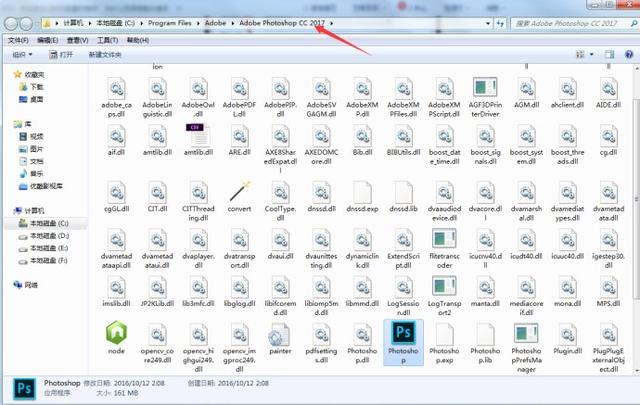Select the Photoshop.exp file
640x405 pixels.
click(444, 343)
